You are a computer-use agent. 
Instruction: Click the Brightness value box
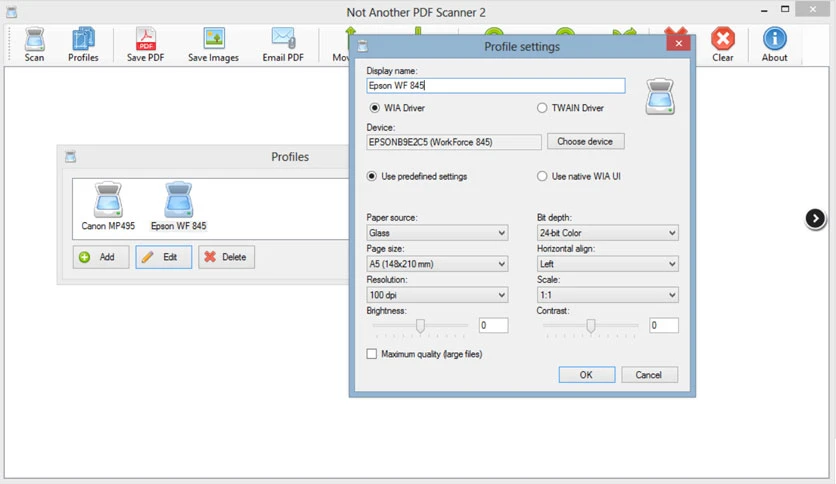coord(493,325)
